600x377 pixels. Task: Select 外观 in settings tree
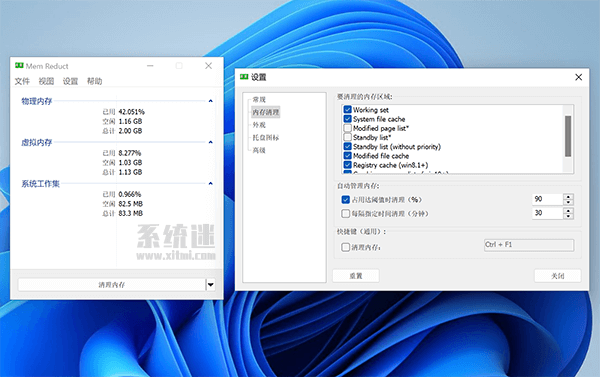pyautogui.click(x=259, y=125)
